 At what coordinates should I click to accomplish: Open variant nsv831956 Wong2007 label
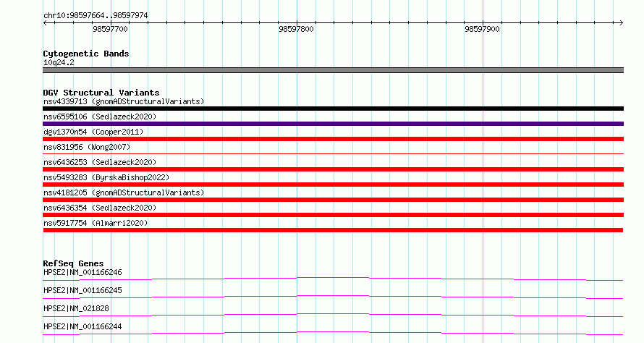coord(87,147)
